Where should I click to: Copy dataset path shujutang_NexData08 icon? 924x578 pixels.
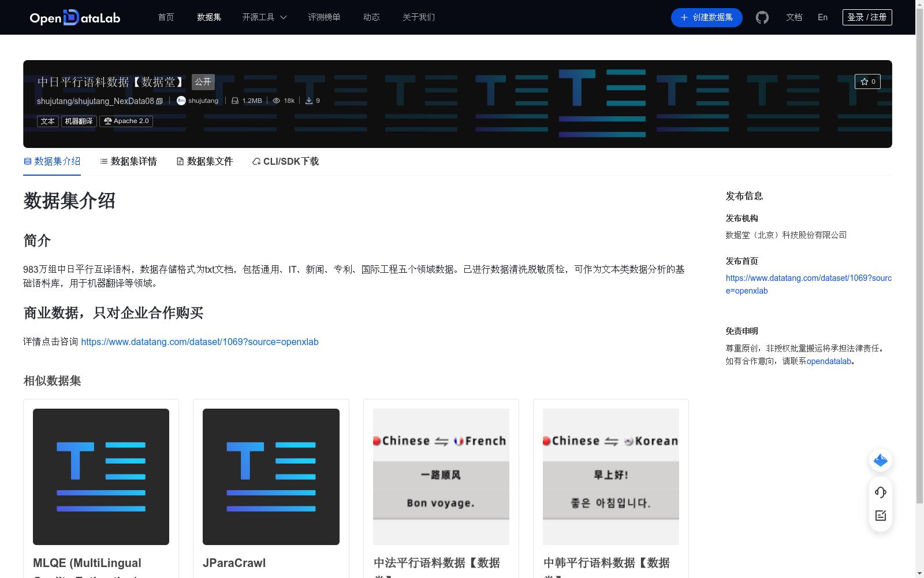[159, 101]
